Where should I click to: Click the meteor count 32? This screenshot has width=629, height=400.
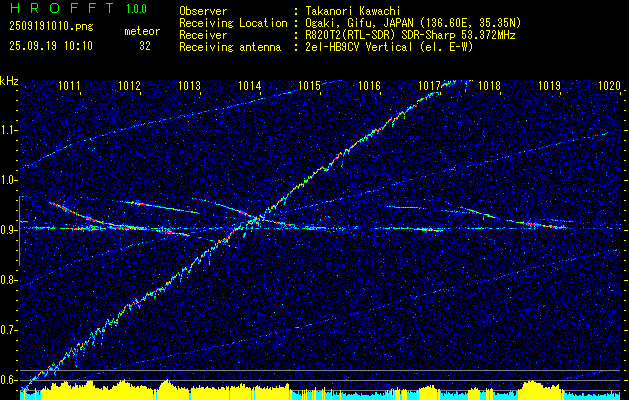tap(145, 46)
